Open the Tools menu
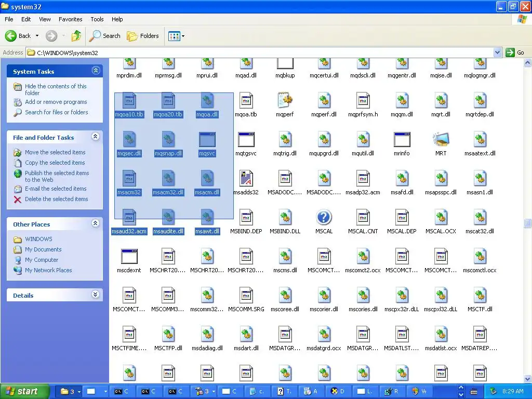 97,19
